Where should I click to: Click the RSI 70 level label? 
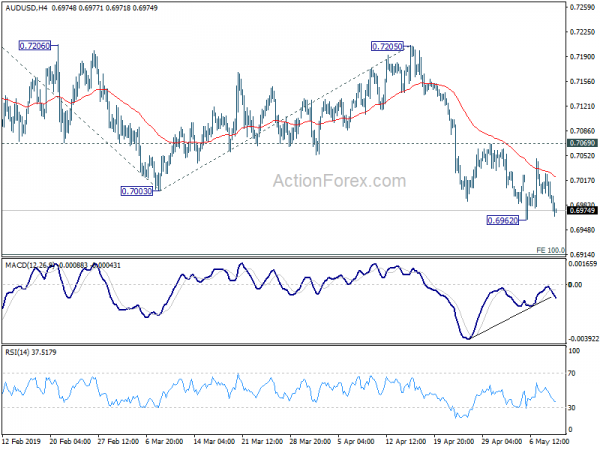point(572,373)
